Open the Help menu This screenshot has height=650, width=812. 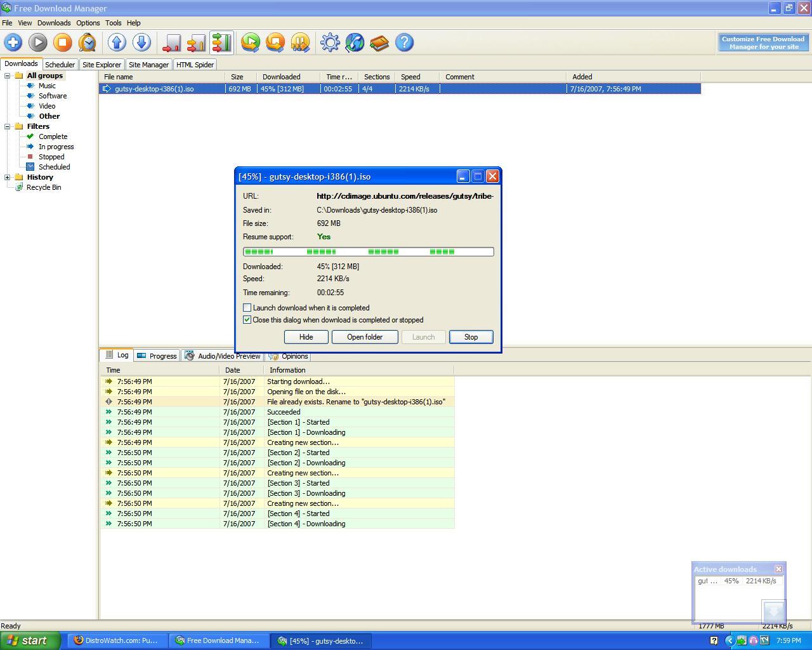pyautogui.click(x=134, y=23)
